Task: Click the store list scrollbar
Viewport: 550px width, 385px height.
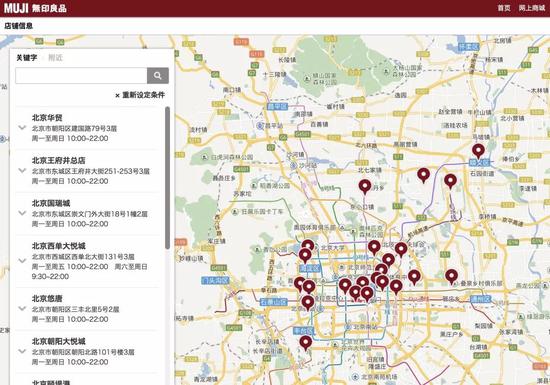Action: (167, 178)
